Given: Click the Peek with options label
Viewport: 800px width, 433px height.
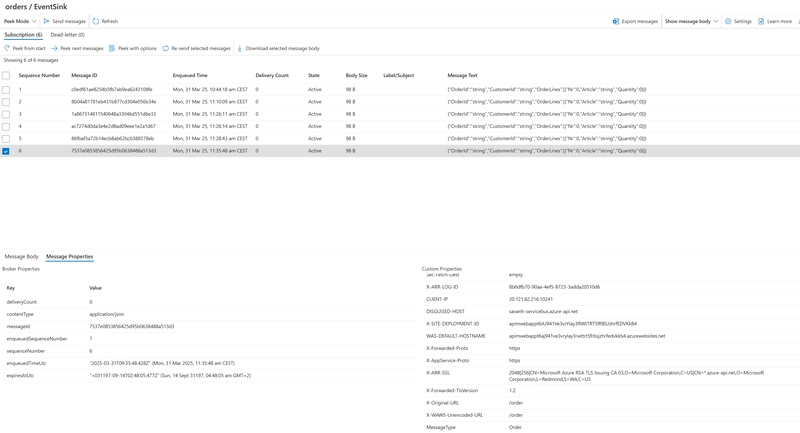Looking at the screenshot, I should (137, 48).
